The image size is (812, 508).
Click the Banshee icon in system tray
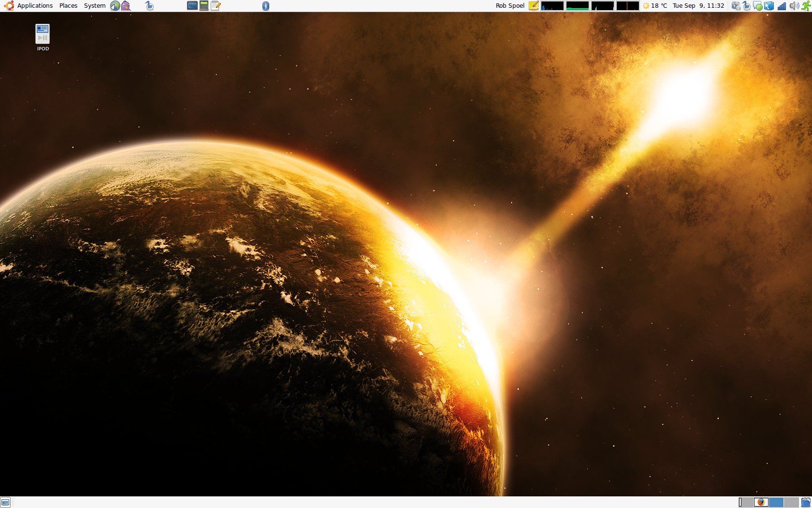coord(747,6)
